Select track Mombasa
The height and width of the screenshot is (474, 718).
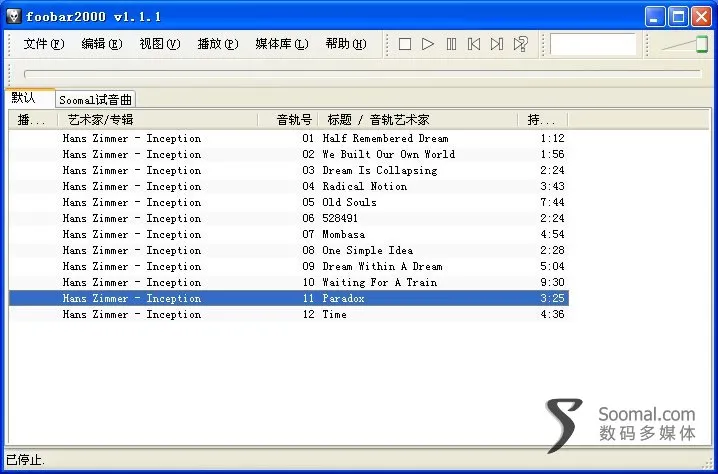pyautogui.click(x=289, y=234)
